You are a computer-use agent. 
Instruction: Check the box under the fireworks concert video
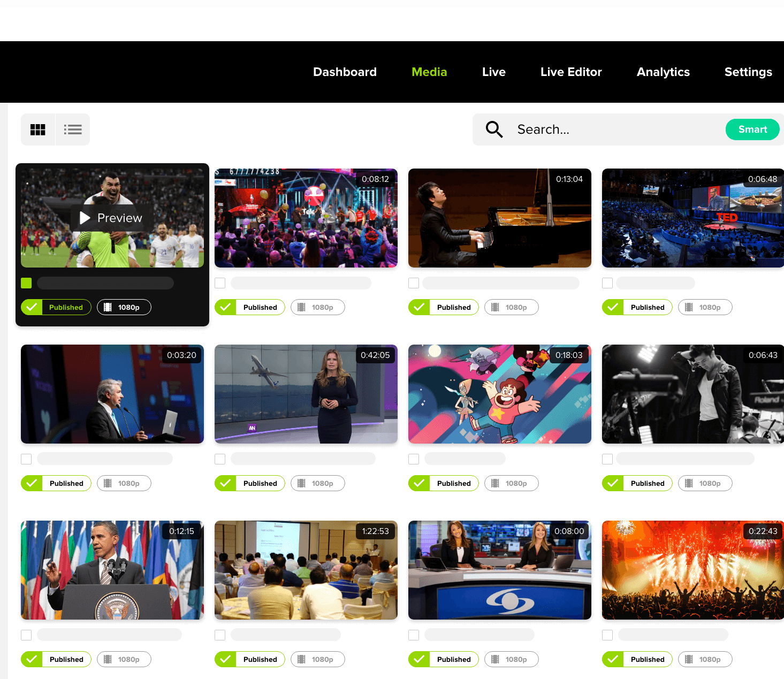pyautogui.click(x=607, y=635)
